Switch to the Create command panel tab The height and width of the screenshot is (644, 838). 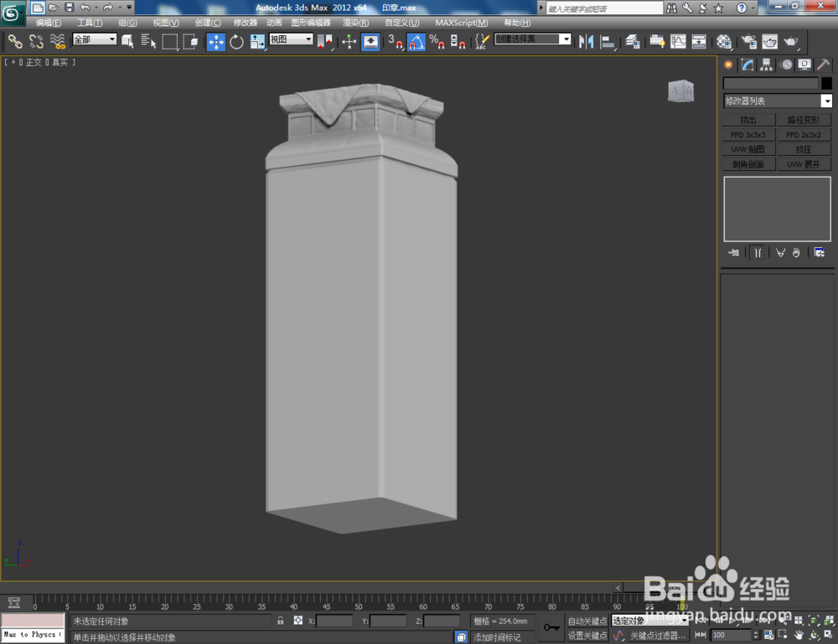(728, 64)
